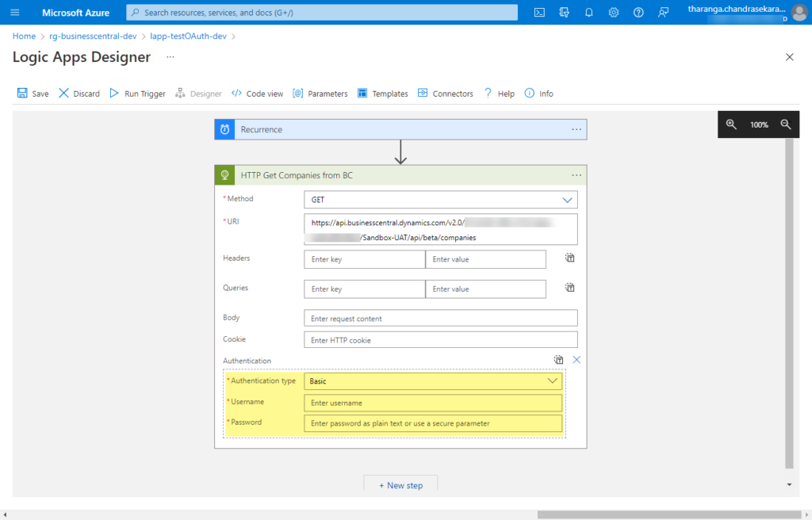Click the Authentication label
The height and width of the screenshot is (520, 812).
point(247,361)
